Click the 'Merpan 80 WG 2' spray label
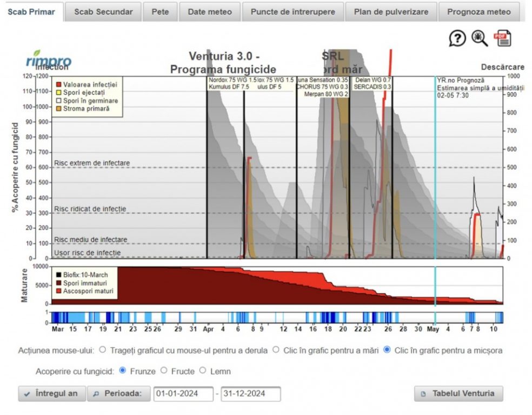The height and width of the screenshot is (415, 532). [326, 94]
